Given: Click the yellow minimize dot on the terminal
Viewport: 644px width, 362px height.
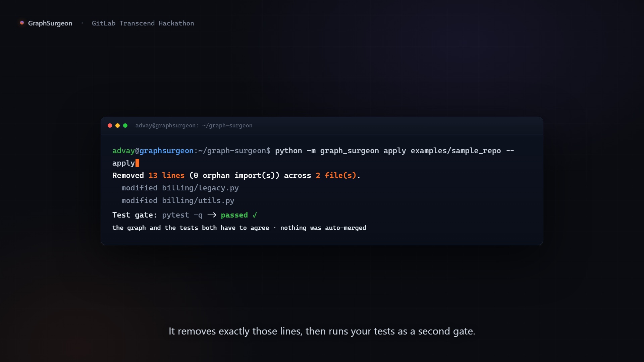Looking at the screenshot, I should [x=117, y=125].
